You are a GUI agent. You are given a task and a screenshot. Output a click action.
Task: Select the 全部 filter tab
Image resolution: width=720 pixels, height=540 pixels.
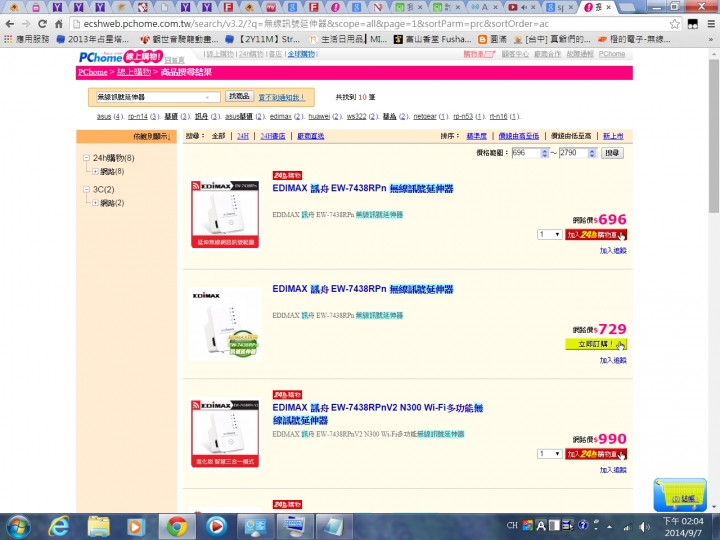click(218, 136)
